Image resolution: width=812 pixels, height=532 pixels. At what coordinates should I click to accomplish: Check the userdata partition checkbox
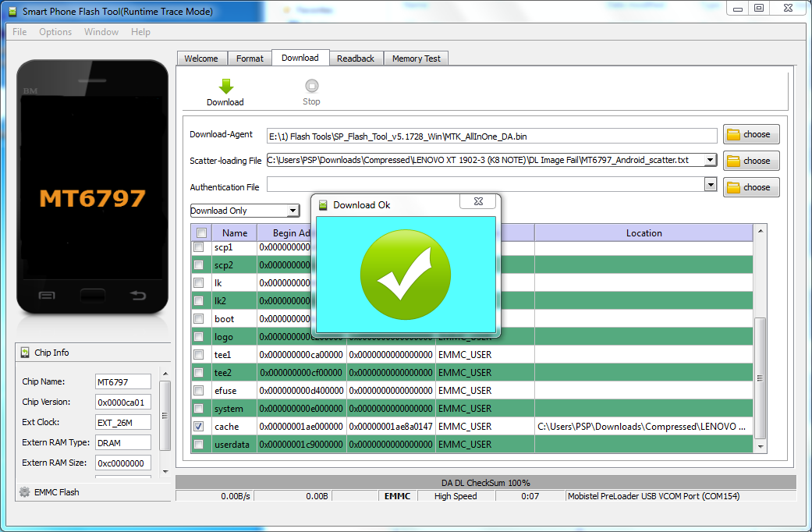click(198, 445)
